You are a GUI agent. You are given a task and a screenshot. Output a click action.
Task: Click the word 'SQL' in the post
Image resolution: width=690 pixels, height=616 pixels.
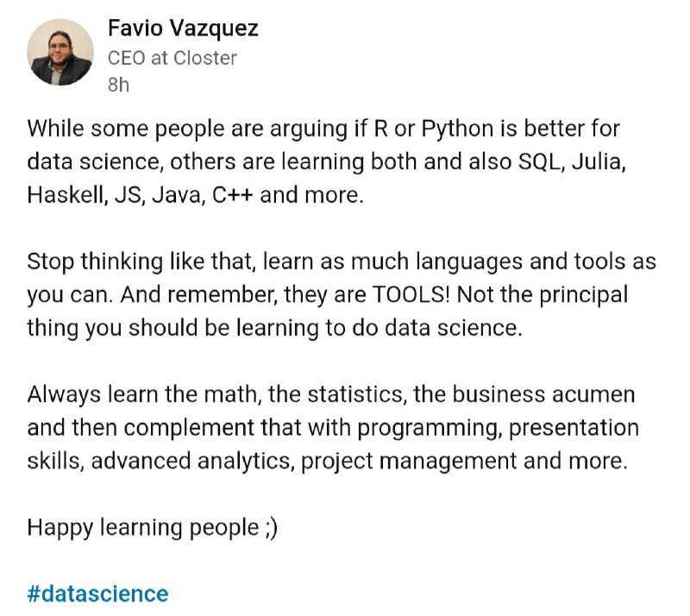pyautogui.click(x=540, y=162)
